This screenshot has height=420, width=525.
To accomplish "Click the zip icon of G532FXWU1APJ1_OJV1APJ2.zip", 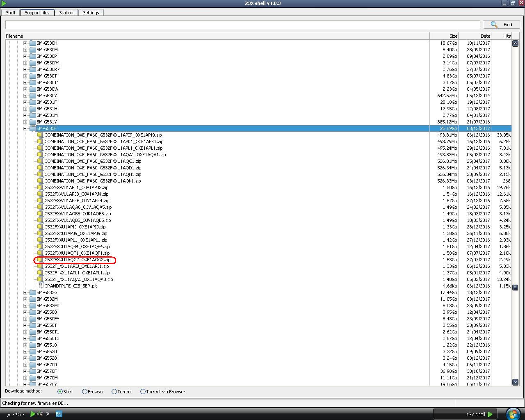I will coord(40,187).
